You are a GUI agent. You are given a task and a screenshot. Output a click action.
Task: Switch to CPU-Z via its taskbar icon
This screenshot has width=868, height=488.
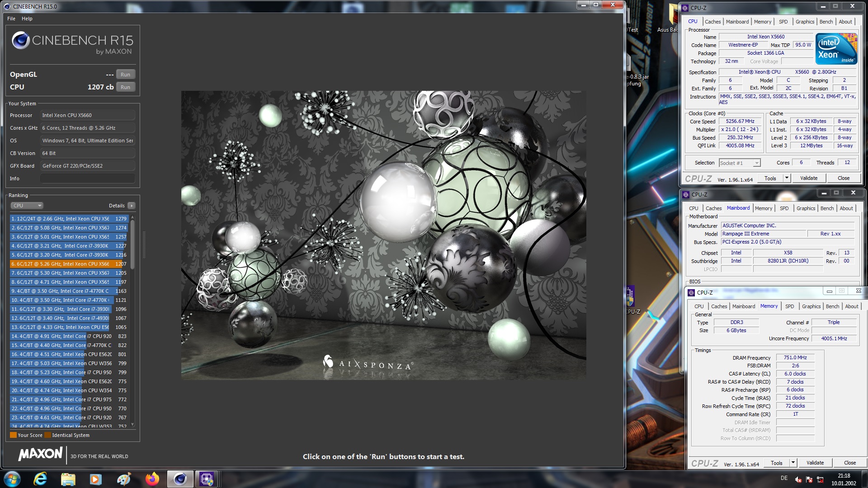point(207,479)
